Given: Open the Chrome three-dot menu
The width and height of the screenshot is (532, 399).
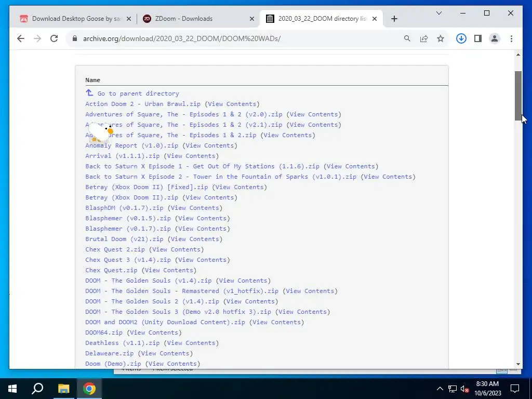Looking at the screenshot, I should 511,38.
